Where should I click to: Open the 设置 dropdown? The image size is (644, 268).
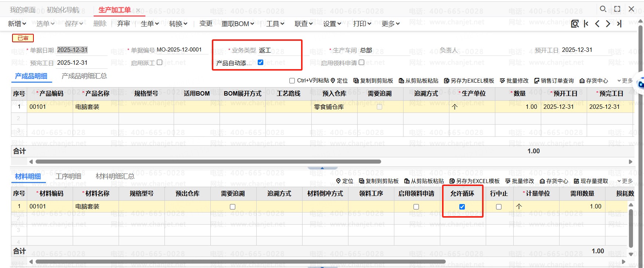click(332, 24)
